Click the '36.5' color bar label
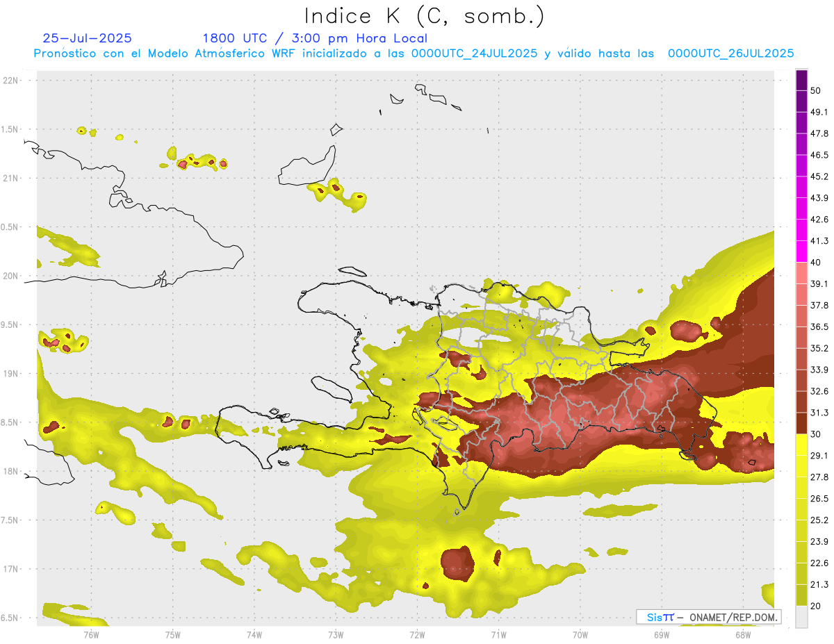Image resolution: width=834 pixels, height=644 pixels. click(819, 327)
